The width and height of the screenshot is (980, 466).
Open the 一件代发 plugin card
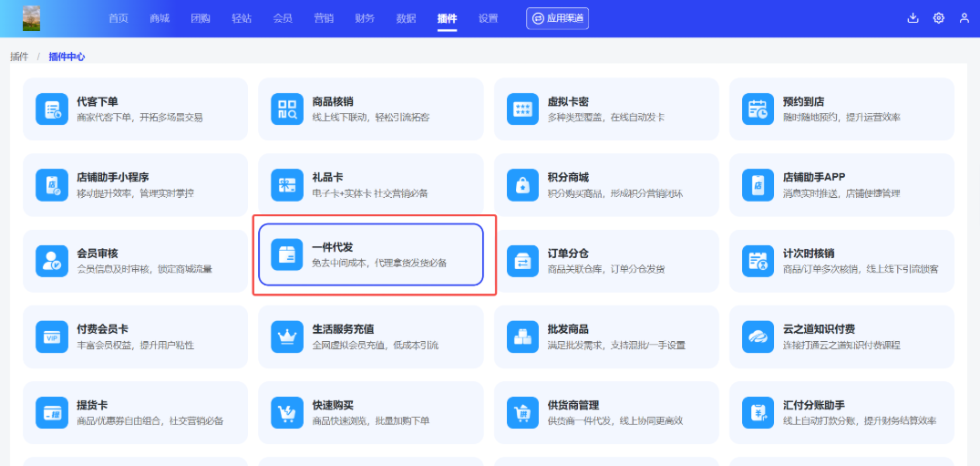coord(370,254)
